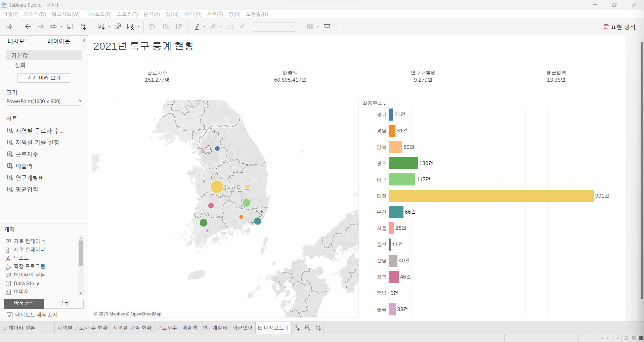The image size is (644, 342).
Task: Click the 기기 미리 보기 button
Action: [x=44, y=78]
